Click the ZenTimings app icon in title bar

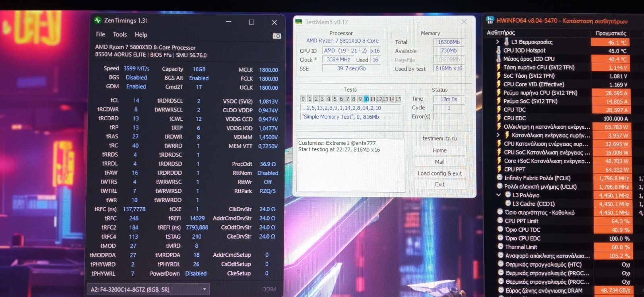pos(97,20)
